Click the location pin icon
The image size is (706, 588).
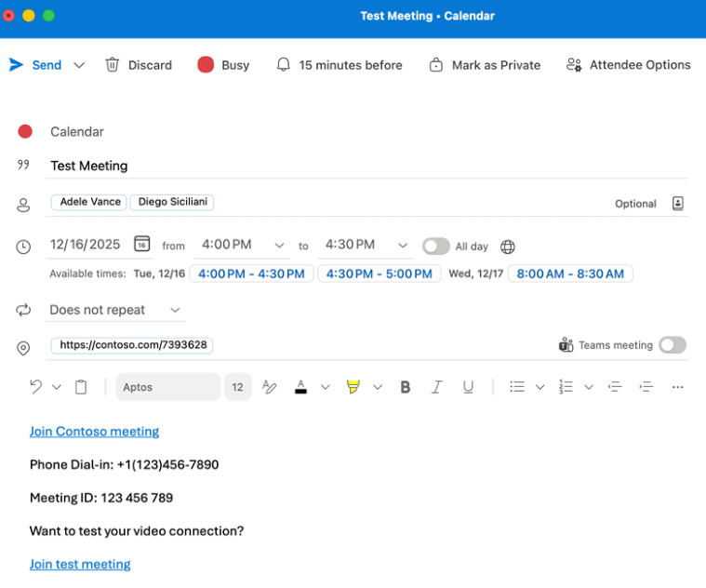(x=23, y=348)
